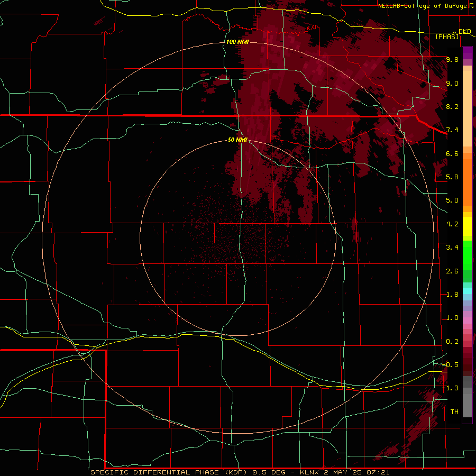Screen dimensions: 476x476
Task: Click the 5.0 legend value
Action: point(452,200)
